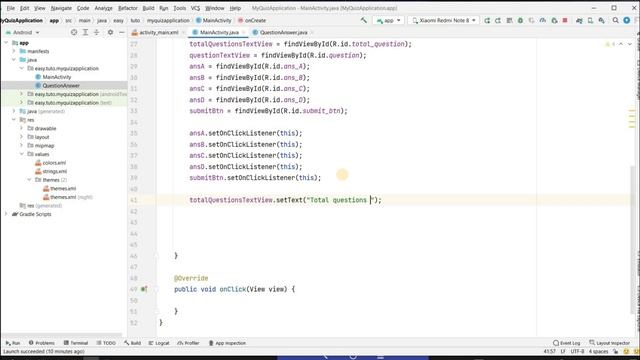Click the Collapse All icon in Project panel
Image resolution: width=640 pixels, height=360 pixels.
(x=96, y=32)
